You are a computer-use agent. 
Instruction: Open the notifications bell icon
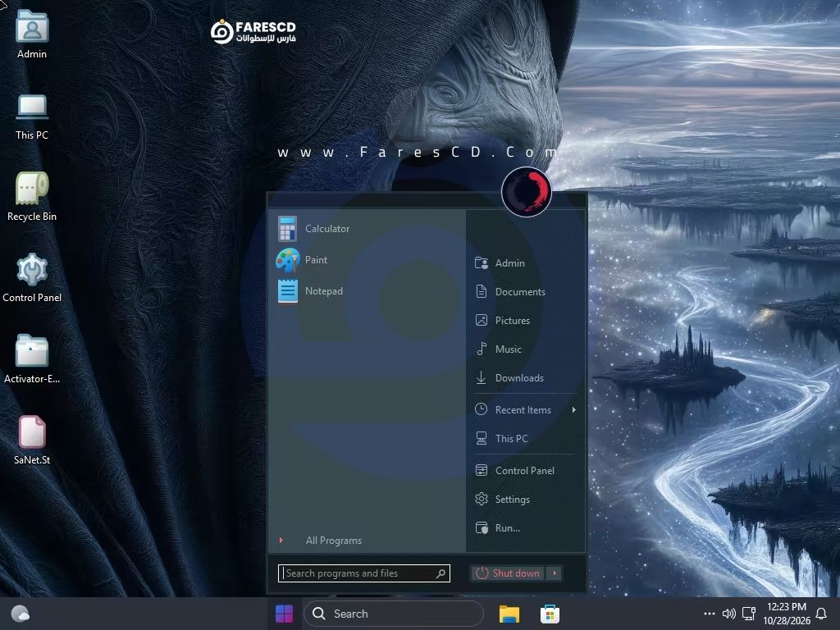[820, 614]
